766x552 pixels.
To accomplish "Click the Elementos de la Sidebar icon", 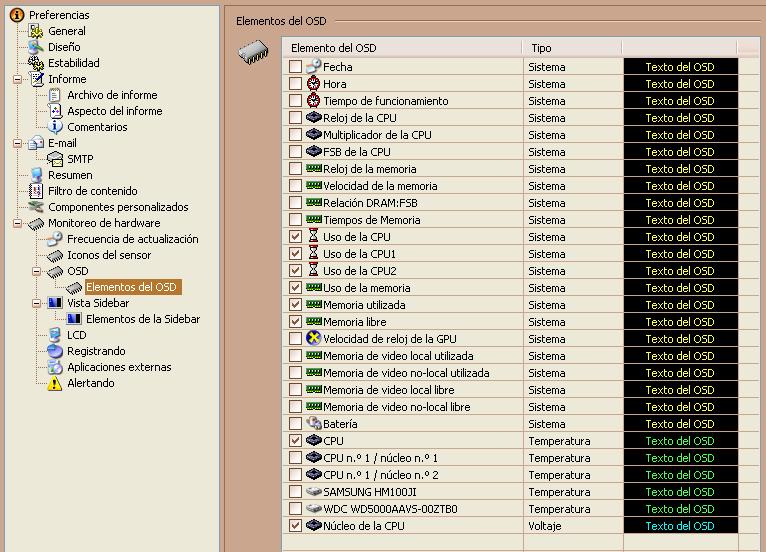I will 74,319.
